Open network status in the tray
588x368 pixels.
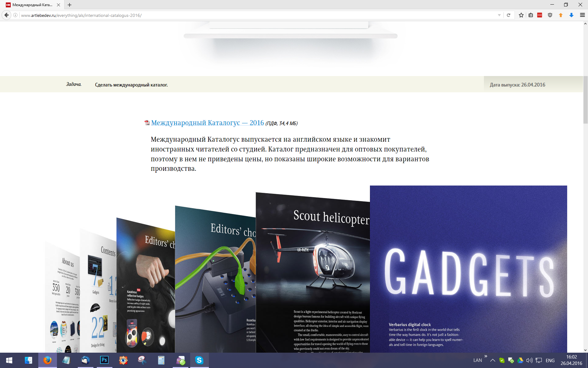[539, 360]
